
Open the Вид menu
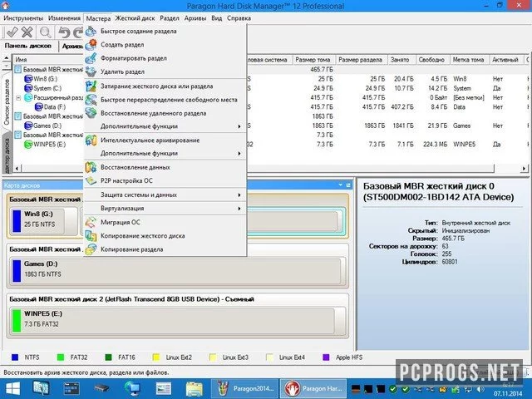[216, 18]
